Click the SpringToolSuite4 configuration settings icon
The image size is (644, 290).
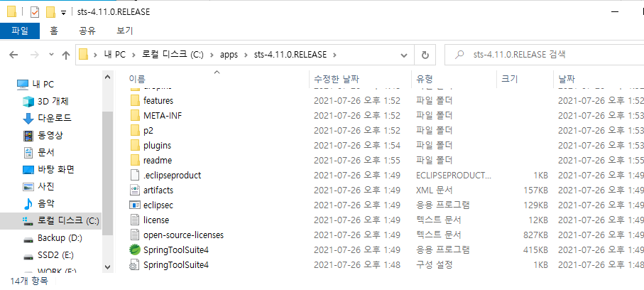(x=135, y=265)
